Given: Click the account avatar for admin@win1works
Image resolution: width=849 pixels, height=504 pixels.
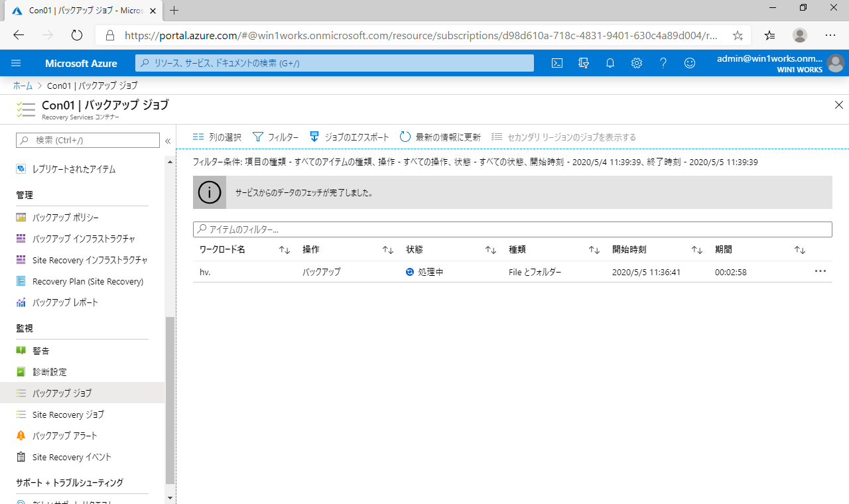Looking at the screenshot, I should click(x=835, y=64).
